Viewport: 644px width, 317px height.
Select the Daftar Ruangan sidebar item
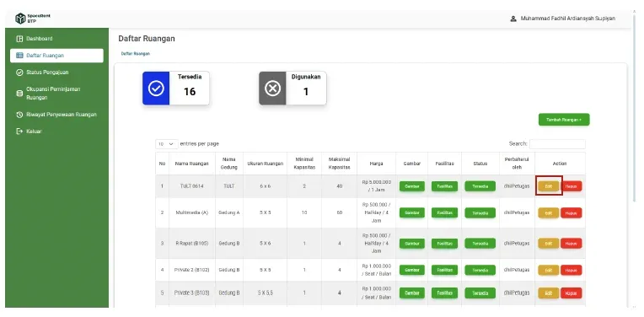pos(56,56)
